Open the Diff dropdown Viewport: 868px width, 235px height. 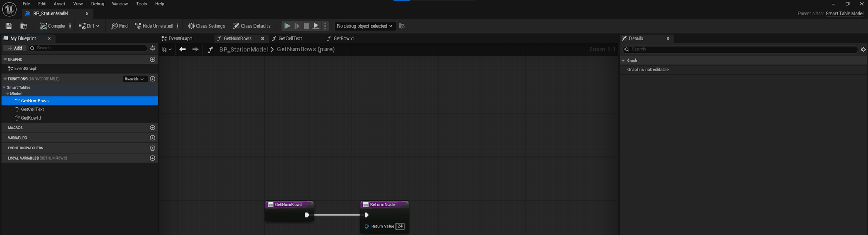(x=89, y=26)
